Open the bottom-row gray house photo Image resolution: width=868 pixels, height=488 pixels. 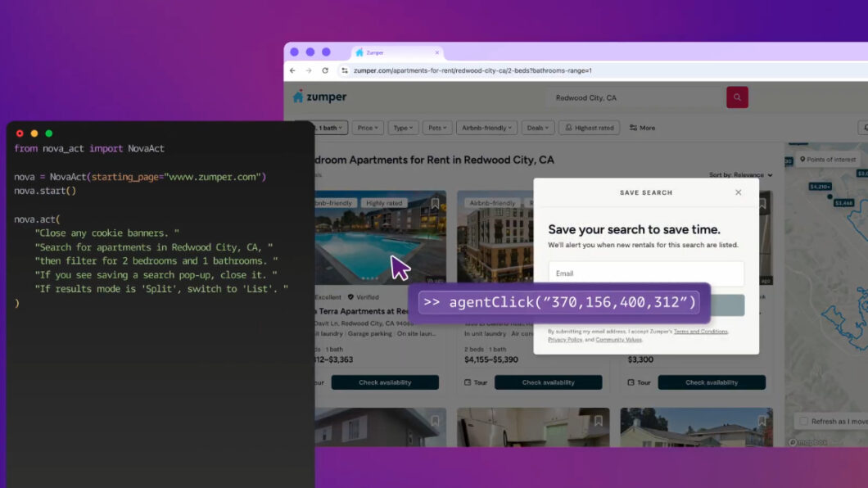point(380,427)
